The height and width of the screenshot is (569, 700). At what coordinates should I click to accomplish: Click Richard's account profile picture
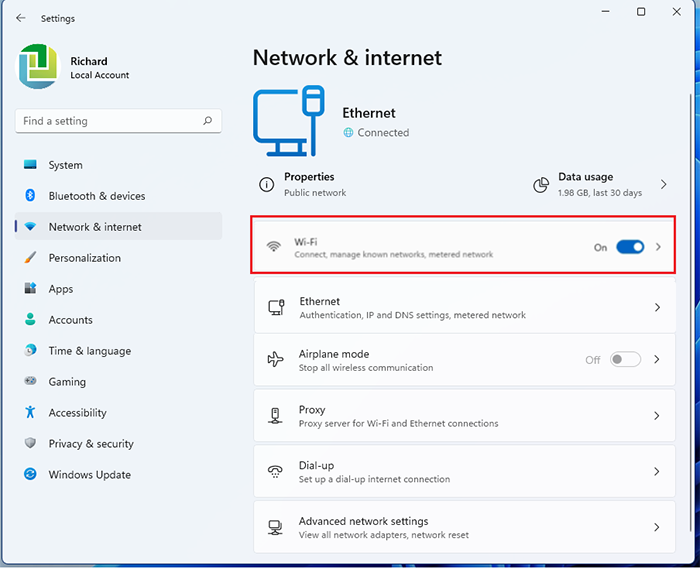[38, 66]
